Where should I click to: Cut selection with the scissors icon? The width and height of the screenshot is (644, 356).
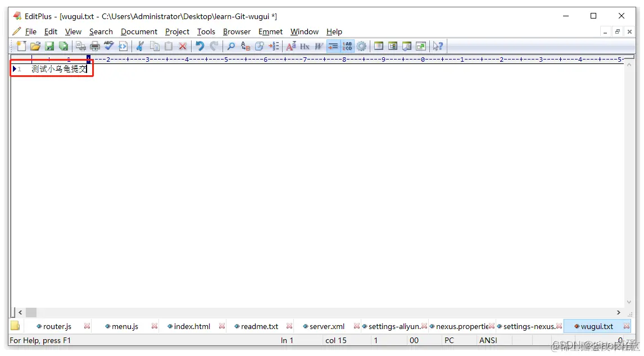point(140,46)
